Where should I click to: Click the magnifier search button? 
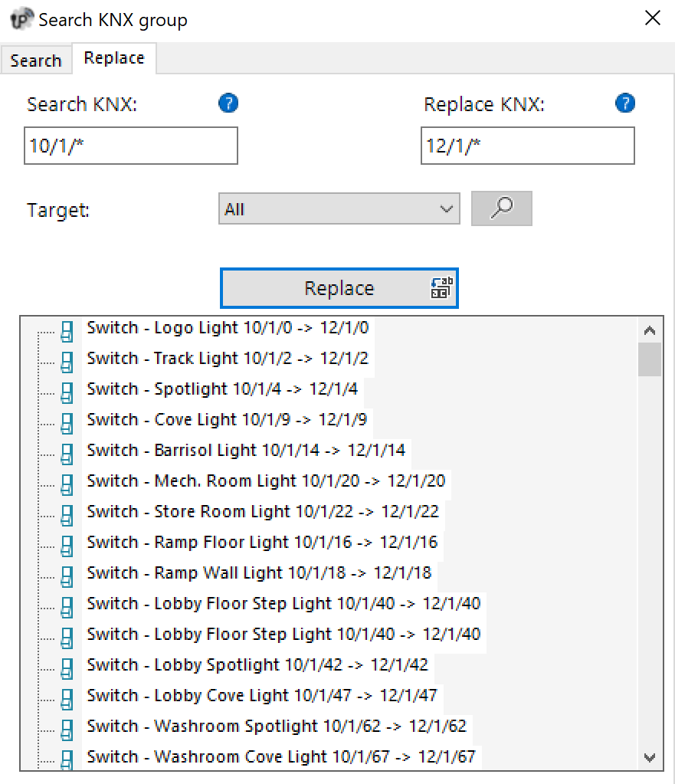501,208
